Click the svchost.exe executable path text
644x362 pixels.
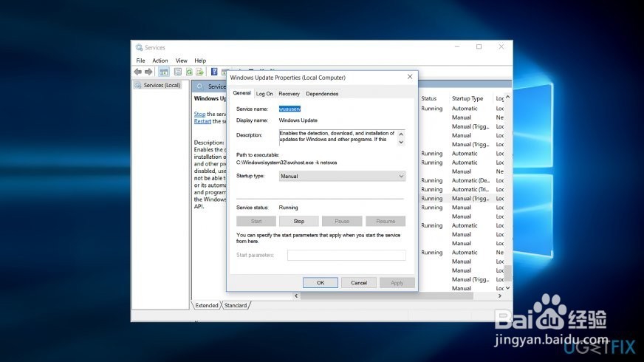point(287,163)
